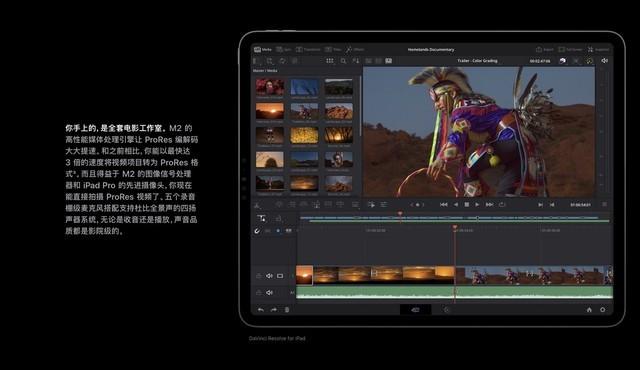Click the DaVinci Resolve for iPad caption
This screenshot has width=640, height=370.
(277, 338)
